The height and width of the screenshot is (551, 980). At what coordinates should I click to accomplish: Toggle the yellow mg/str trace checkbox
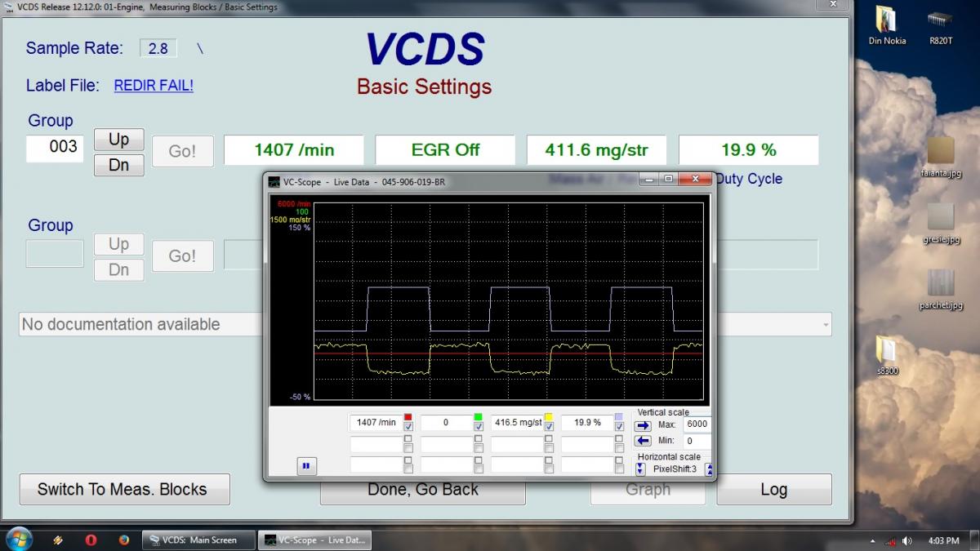[x=549, y=427]
